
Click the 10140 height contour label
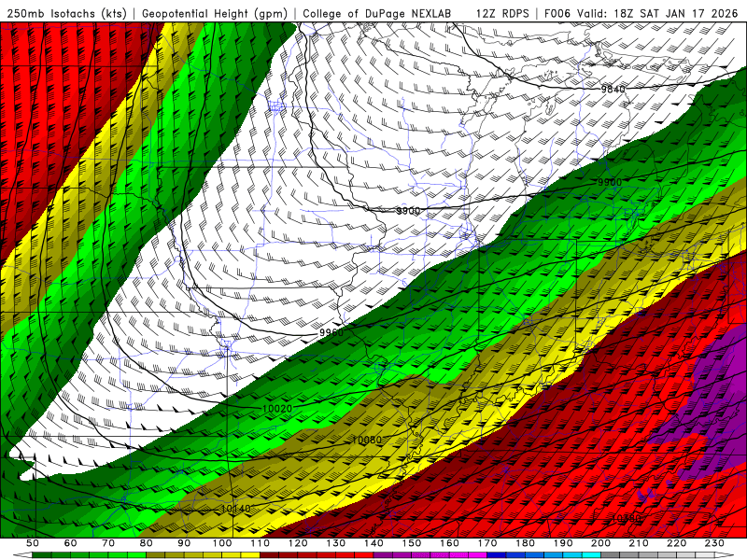coord(236,509)
